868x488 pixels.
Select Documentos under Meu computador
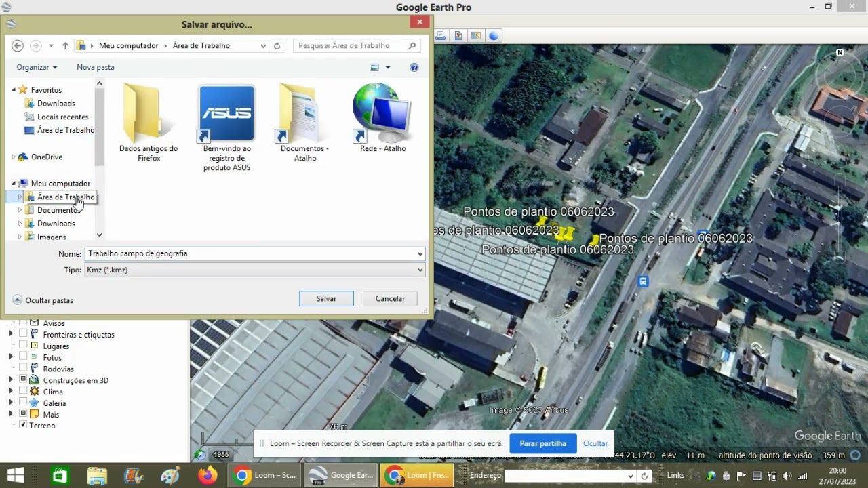58,209
